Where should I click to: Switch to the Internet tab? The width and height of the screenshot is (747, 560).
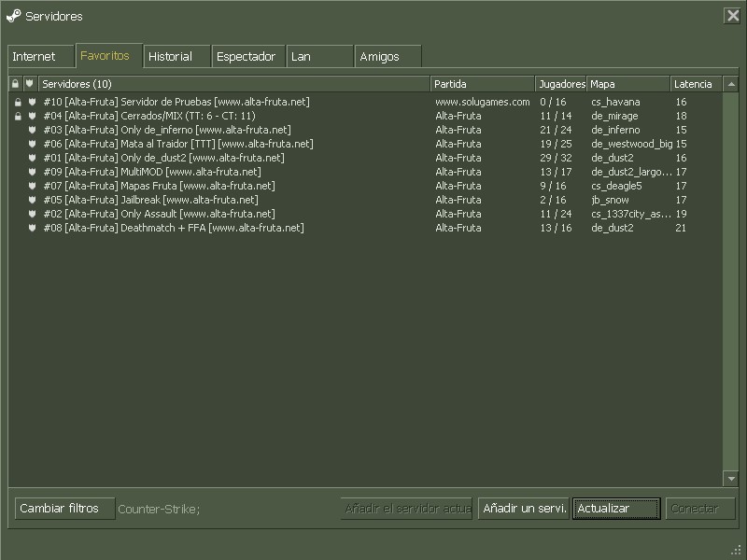tap(41, 56)
